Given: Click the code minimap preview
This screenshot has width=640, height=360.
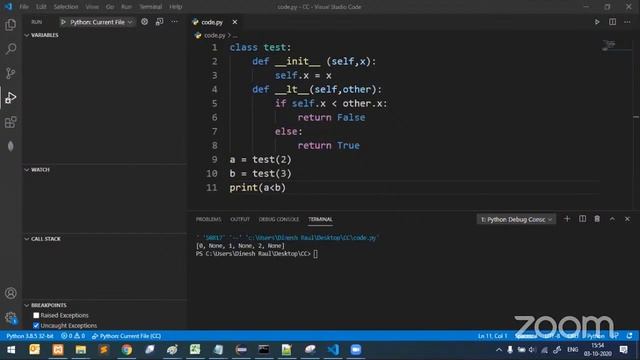Looking at the screenshot, I should tap(609, 44).
